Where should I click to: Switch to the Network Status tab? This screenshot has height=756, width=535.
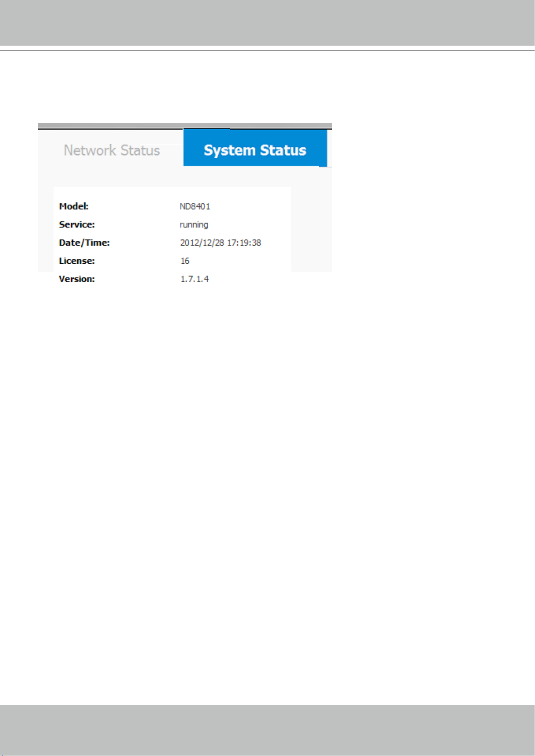click(112, 150)
